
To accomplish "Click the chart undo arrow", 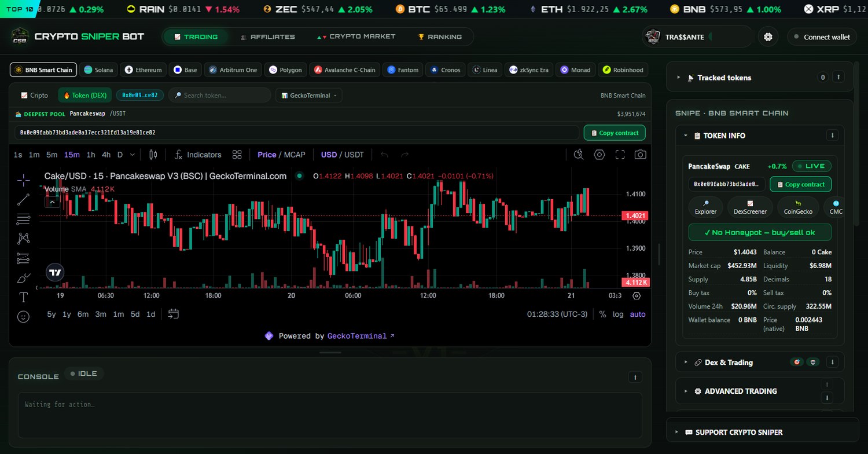I will (x=384, y=155).
